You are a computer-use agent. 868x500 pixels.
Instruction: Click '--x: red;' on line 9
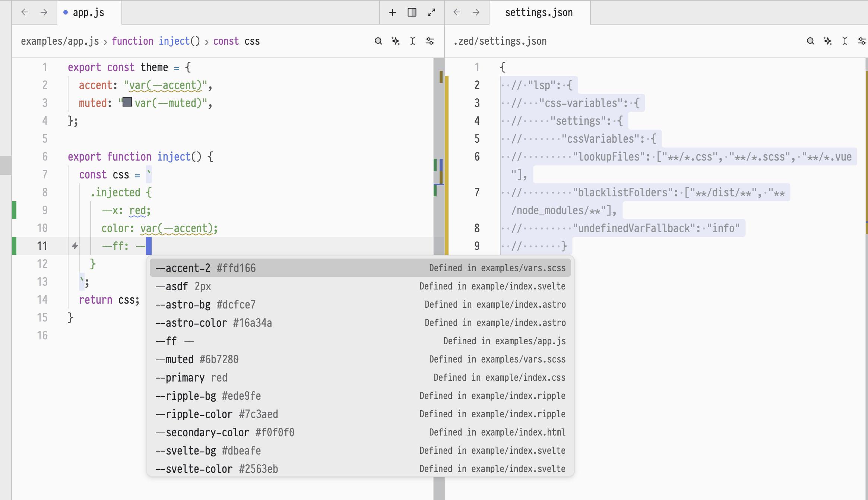point(126,211)
